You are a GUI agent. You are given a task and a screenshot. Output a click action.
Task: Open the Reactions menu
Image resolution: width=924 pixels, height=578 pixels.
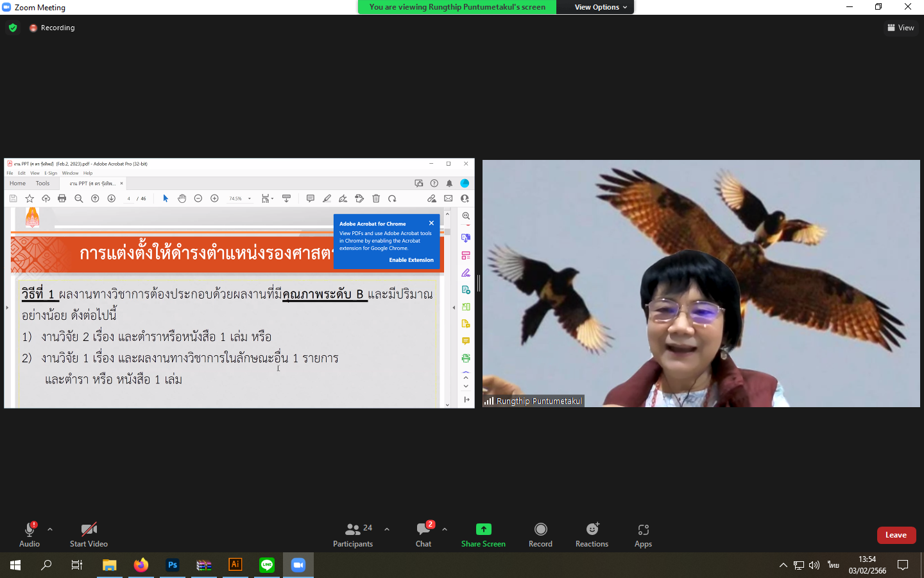(x=592, y=534)
